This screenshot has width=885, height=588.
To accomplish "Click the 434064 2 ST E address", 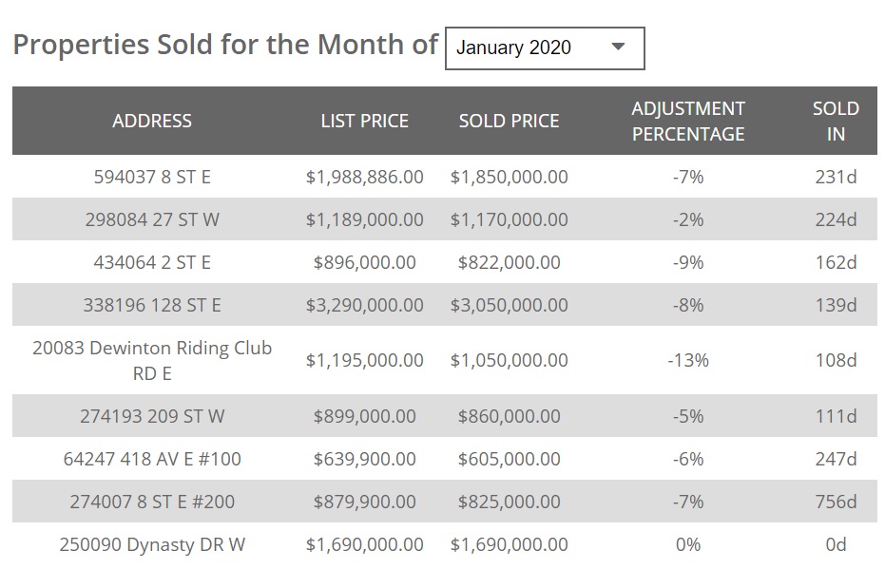I will (x=152, y=262).
